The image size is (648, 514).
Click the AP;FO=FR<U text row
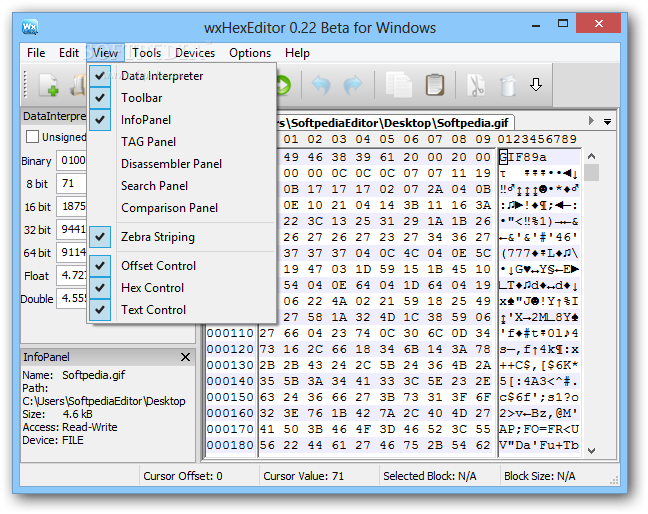pos(539,429)
